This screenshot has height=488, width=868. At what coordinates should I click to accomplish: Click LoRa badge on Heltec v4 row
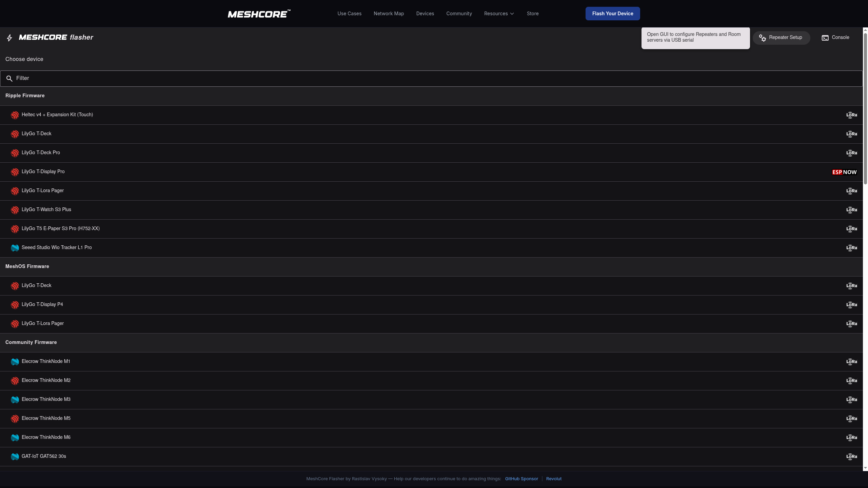[x=851, y=115]
